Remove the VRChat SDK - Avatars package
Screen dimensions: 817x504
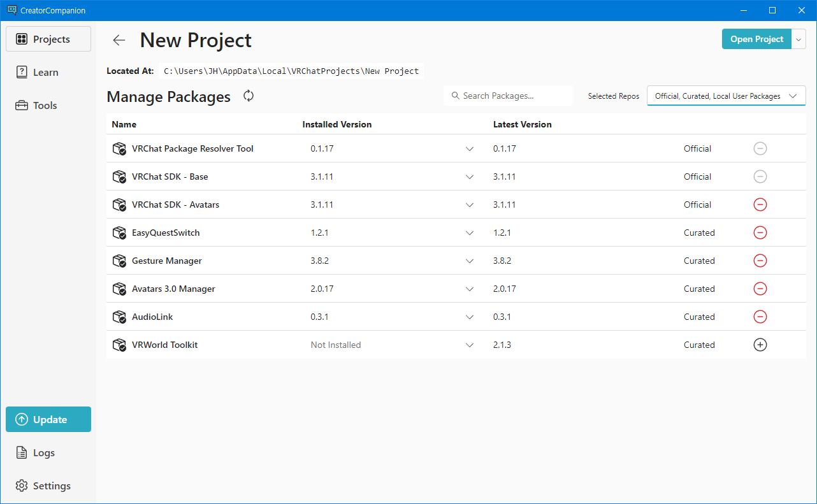760,205
